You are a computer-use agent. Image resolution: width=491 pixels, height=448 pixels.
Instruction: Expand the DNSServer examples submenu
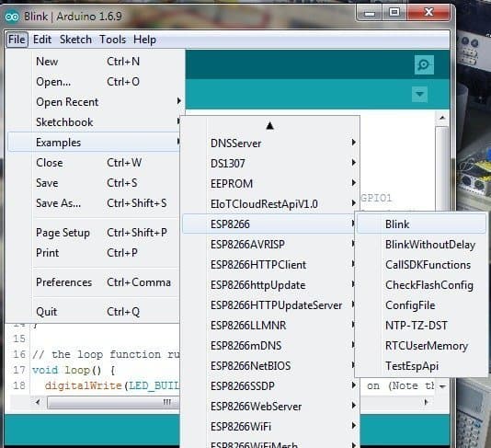pos(270,144)
